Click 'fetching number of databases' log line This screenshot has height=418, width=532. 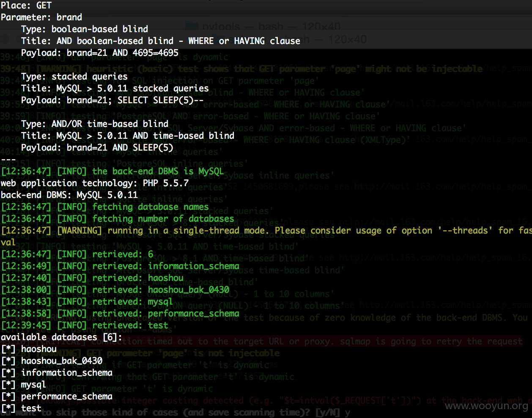point(118,219)
